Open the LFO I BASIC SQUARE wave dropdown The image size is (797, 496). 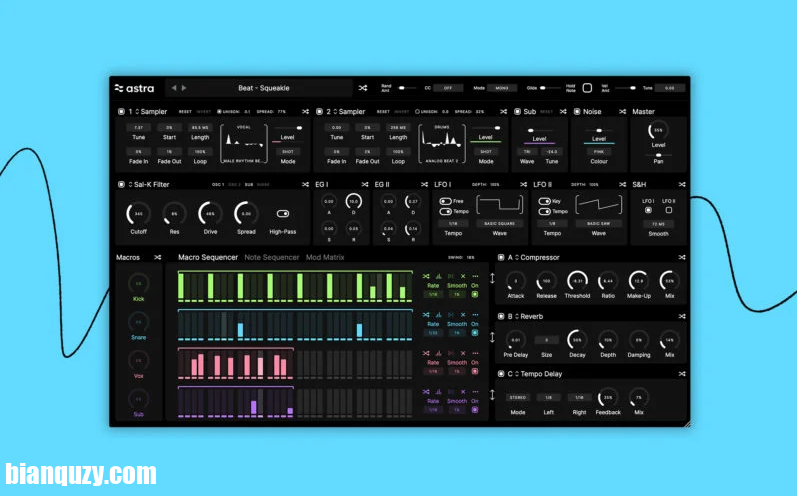[499, 224]
